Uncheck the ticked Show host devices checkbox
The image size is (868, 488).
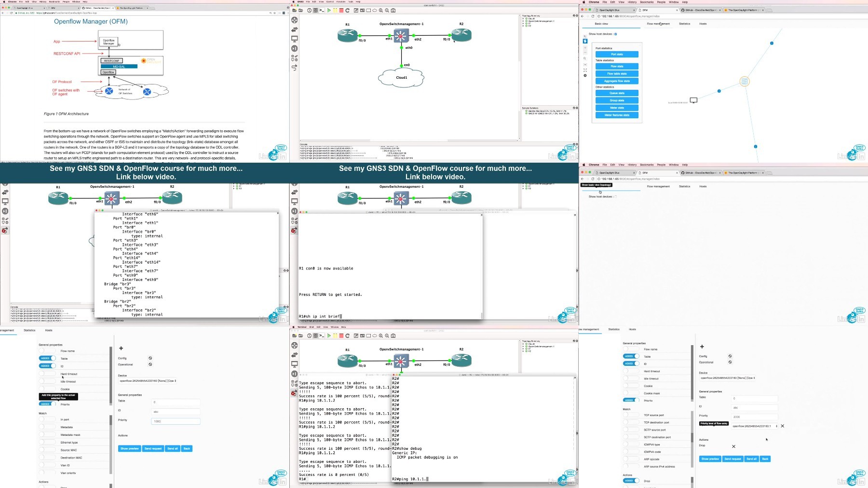615,34
